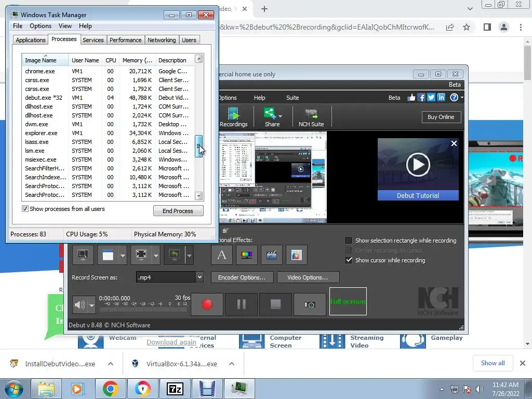Bookmark page with star icon
This screenshot has width=532, height=399.
coord(467,27)
